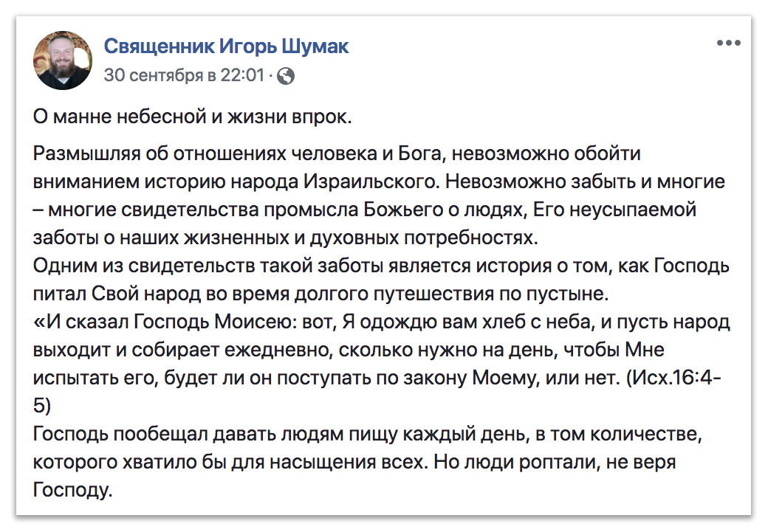Open the three-dot post options menu
This screenshot has width=768, height=532.
click(728, 43)
